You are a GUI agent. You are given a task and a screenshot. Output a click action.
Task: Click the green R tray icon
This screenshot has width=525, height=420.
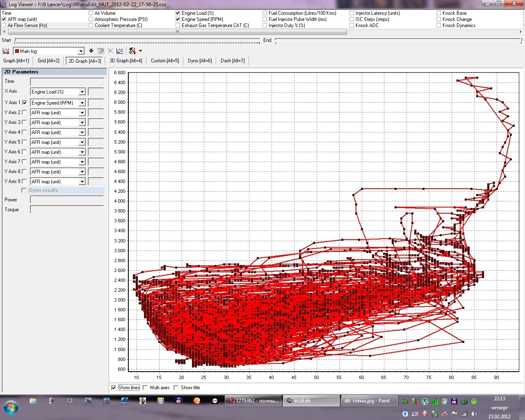[x=405, y=402]
